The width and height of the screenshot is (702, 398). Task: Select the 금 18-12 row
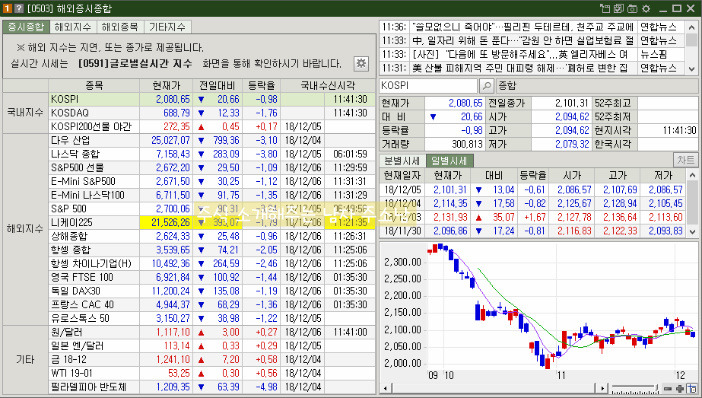pyautogui.click(x=212, y=359)
